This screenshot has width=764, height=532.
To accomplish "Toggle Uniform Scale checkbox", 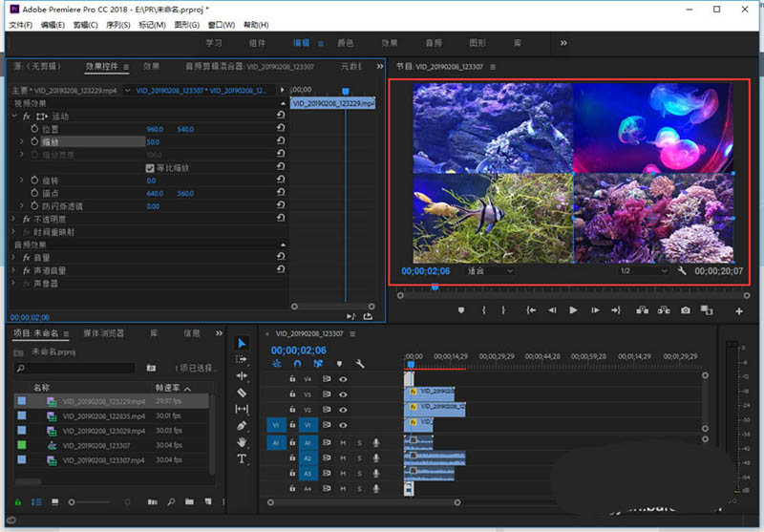I will (x=150, y=168).
